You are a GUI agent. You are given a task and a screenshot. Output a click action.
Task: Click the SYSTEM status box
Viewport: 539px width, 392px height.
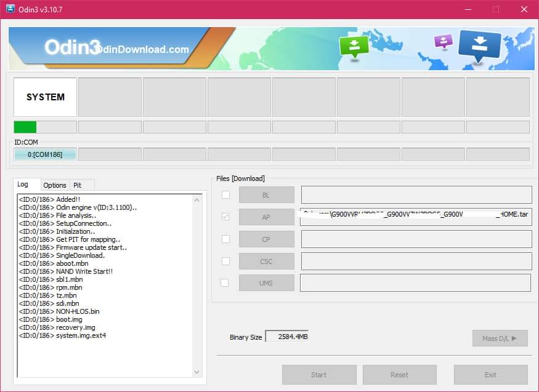pos(45,97)
